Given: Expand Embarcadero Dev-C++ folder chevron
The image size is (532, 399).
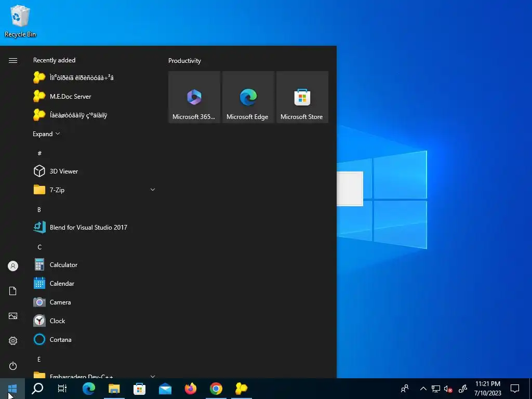Looking at the screenshot, I should pos(153,376).
